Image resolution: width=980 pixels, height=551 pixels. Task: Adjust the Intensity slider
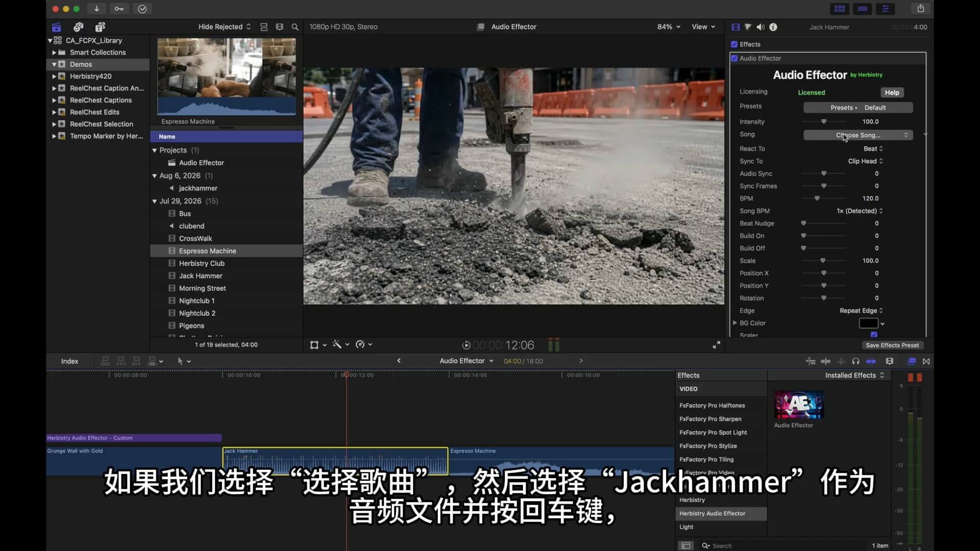pos(824,121)
